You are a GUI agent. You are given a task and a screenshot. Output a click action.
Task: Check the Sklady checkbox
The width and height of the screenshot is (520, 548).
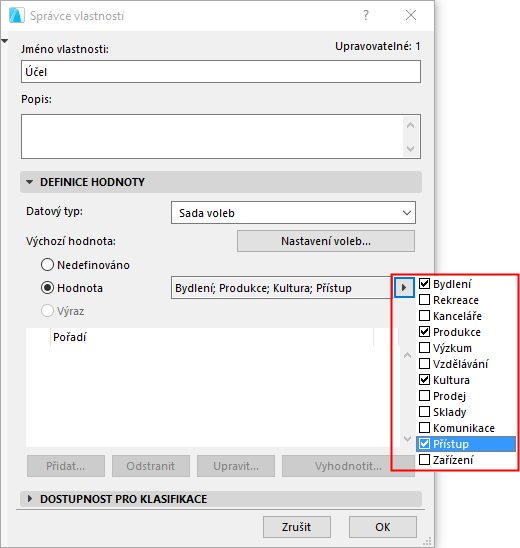point(424,412)
